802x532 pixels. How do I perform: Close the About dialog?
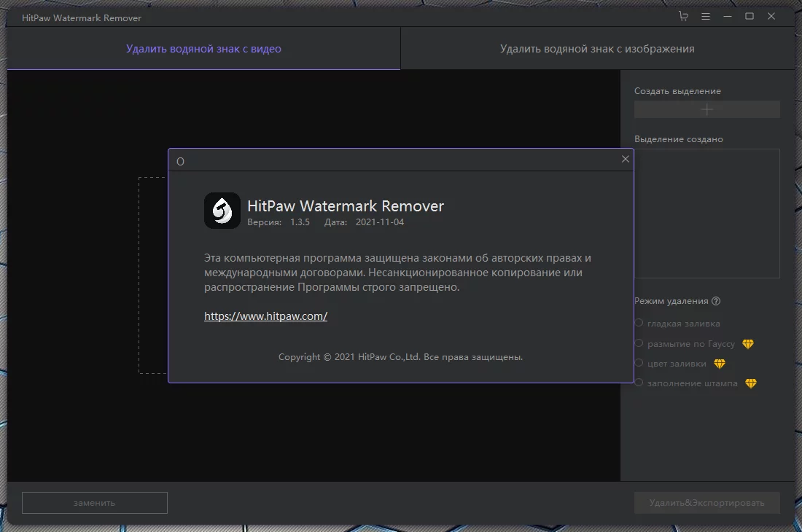tap(625, 159)
